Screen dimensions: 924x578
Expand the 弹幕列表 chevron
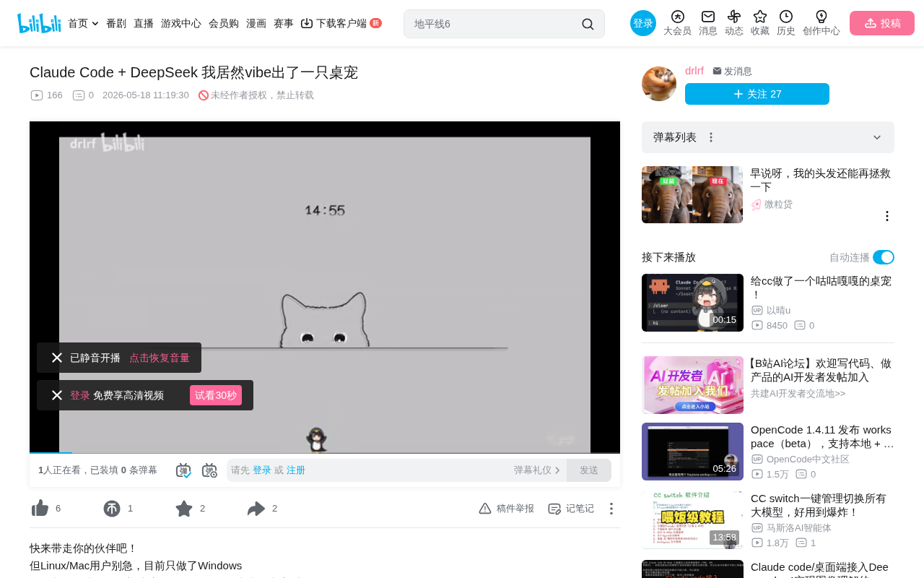[877, 137]
